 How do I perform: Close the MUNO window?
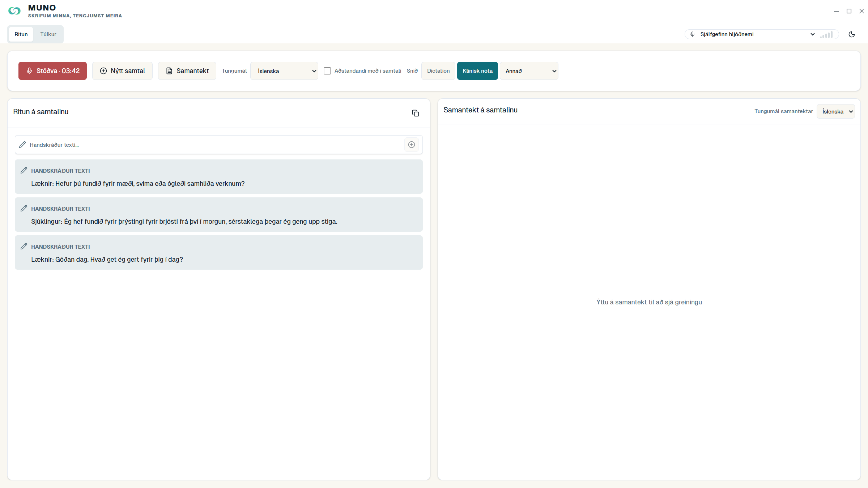coord(861,11)
